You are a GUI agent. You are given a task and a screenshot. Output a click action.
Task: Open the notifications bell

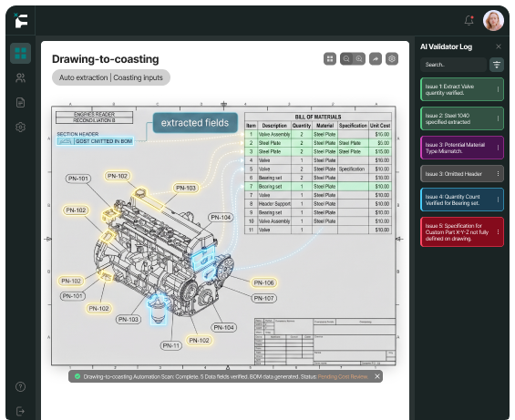click(x=469, y=20)
